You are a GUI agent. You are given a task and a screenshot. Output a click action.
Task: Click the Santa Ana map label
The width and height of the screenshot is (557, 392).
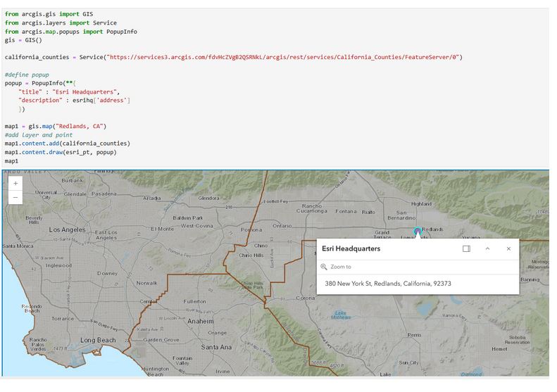click(x=216, y=347)
